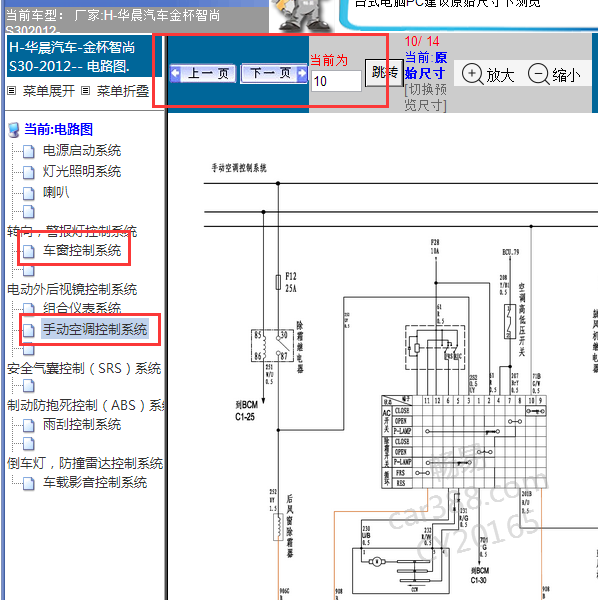The image size is (598, 600).
Task: Click page icon next to 手动空调控制系统
Action: pos(29,330)
